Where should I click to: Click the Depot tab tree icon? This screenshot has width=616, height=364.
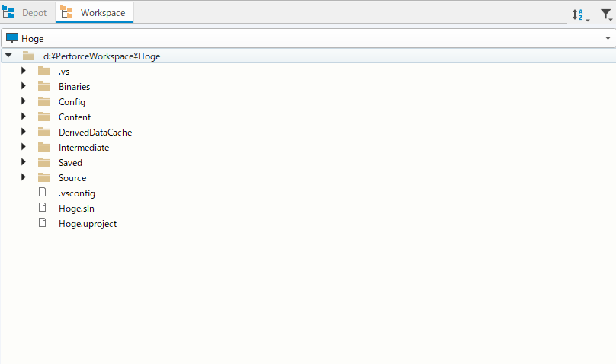(x=8, y=12)
